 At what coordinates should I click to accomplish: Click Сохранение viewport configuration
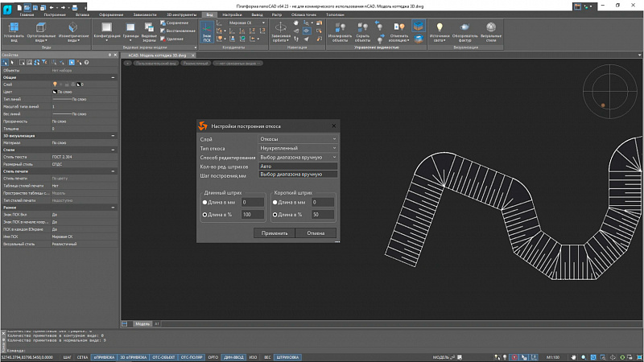(x=175, y=23)
